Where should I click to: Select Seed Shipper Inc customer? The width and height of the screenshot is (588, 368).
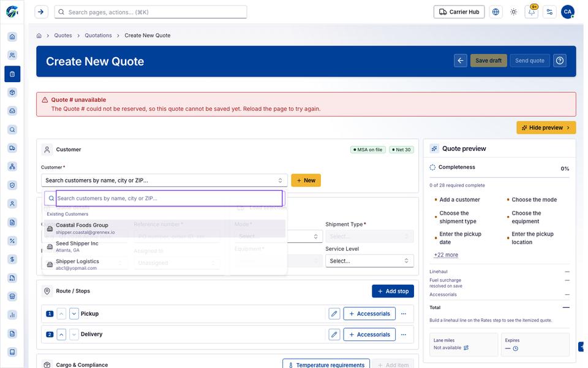165,247
